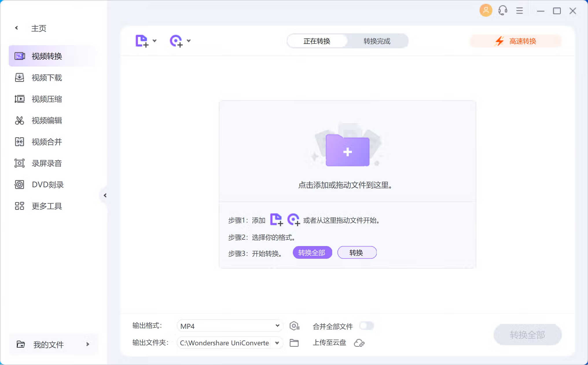Enable the 合并全部文件 toggle
The image size is (588, 365).
point(366,326)
